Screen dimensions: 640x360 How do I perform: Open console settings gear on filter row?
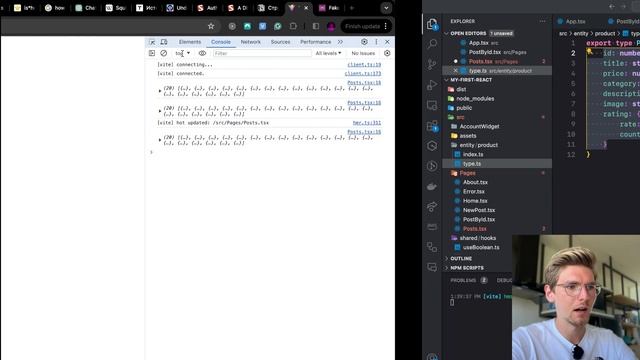pos(387,53)
